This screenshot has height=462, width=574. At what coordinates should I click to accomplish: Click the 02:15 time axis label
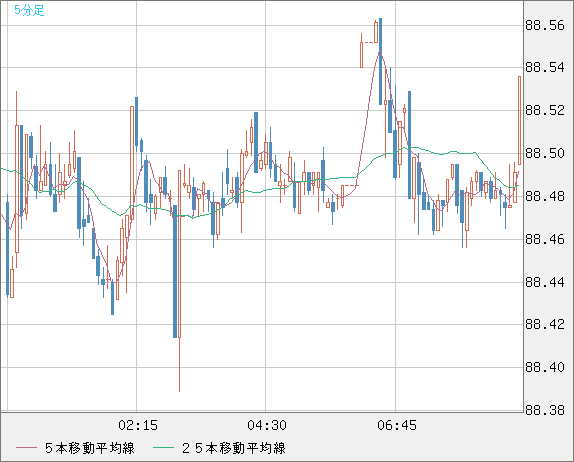(x=138, y=425)
